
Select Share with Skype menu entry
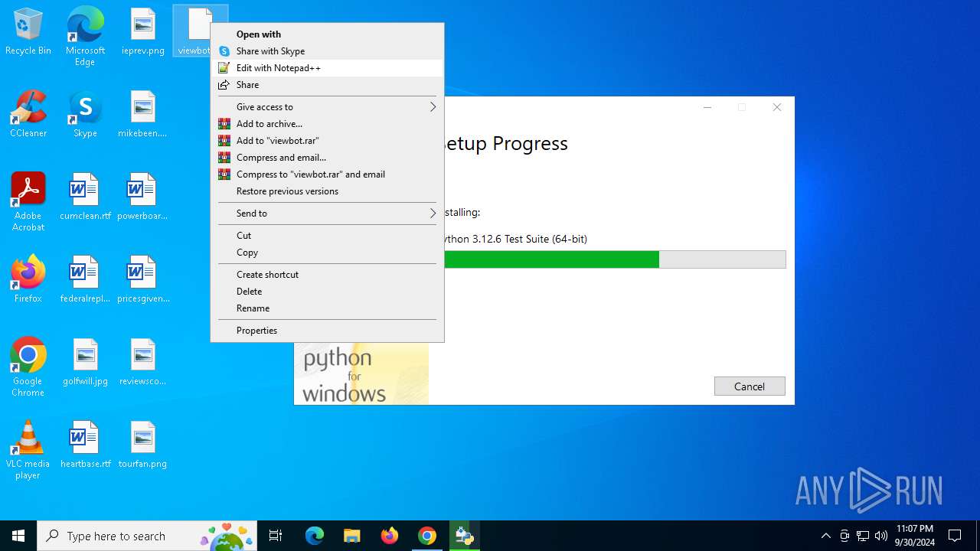(x=327, y=51)
